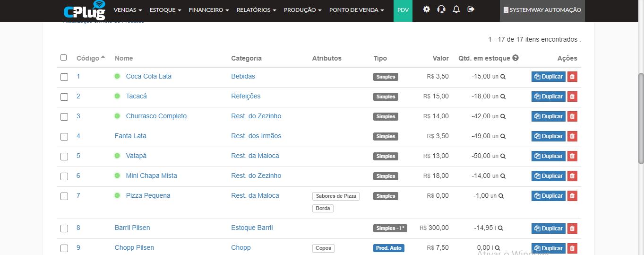Inspect stock magnifier for Tacacá
The image size is (644, 255).
tap(503, 97)
